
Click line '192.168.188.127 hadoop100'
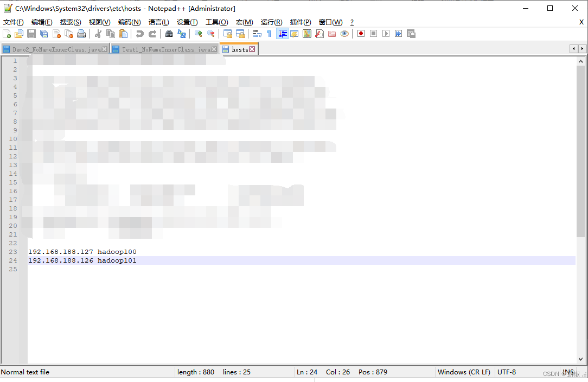(82, 252)
